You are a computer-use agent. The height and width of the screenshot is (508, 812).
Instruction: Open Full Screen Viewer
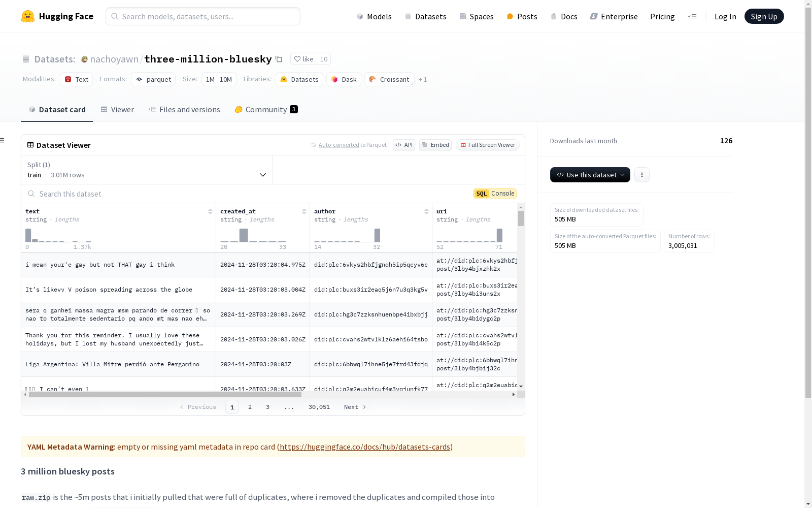(487, 145)
